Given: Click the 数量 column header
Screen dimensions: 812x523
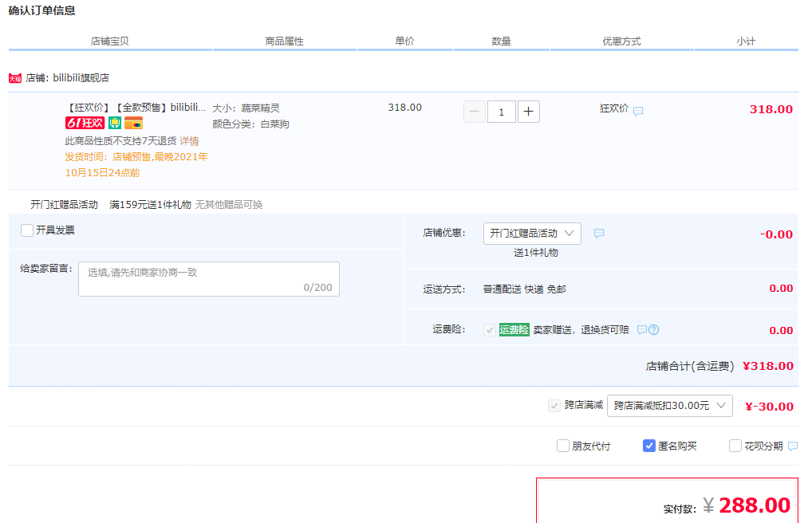Looking at the screenshot, I should 501,41.
